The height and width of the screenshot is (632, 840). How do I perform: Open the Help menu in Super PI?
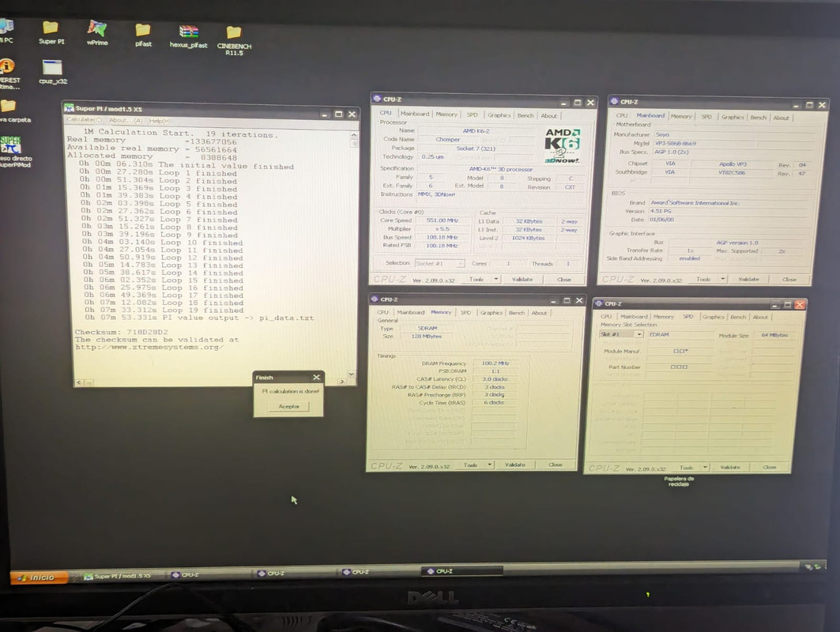tap(160, 121)
